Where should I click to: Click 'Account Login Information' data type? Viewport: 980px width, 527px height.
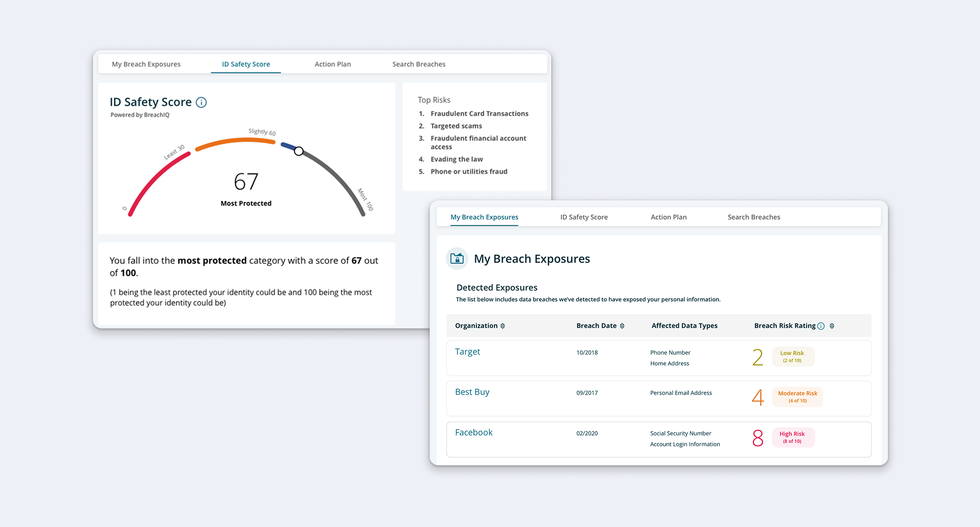(x=685, y=444)
